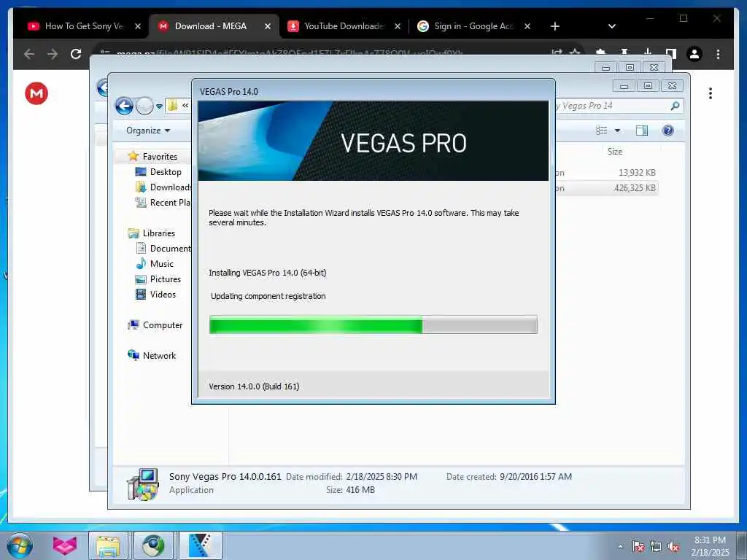This screenshot has width=747, height=560.
Task: Click Date modified 2/18/2025 8:30 PM value
Action: pos(382,477)
